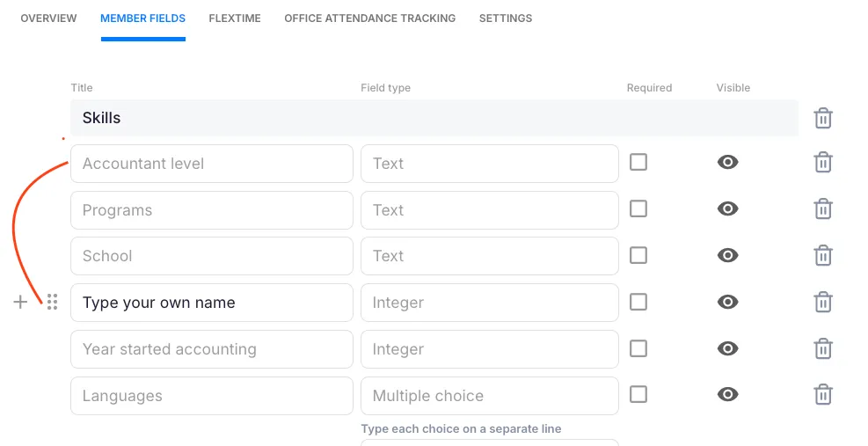
Task: Open the Office Attendance Tracking tab
Action: coord(369,18)
